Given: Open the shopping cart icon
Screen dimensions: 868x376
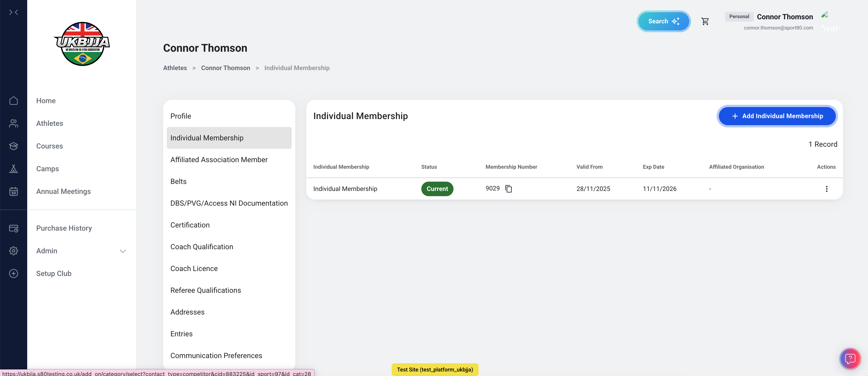Looking at the screenshot, I should click(x=705, y=21).
